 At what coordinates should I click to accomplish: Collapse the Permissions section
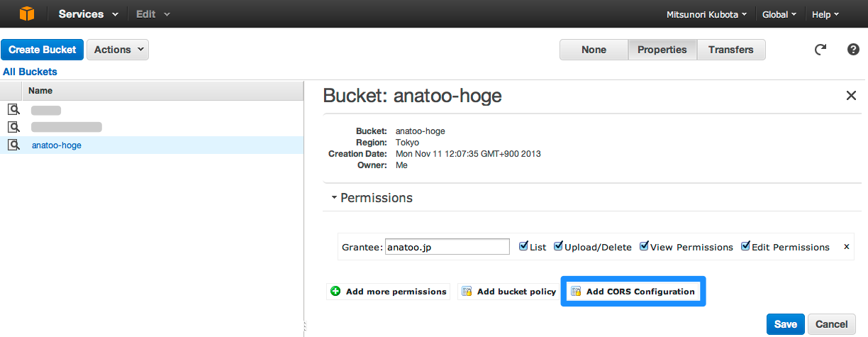(334, 198)
